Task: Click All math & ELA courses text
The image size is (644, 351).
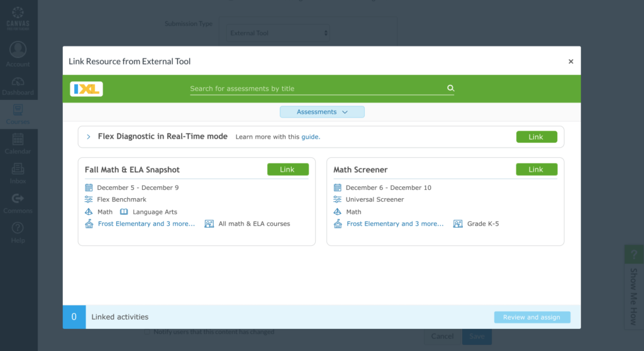Action: pos(254,223)
